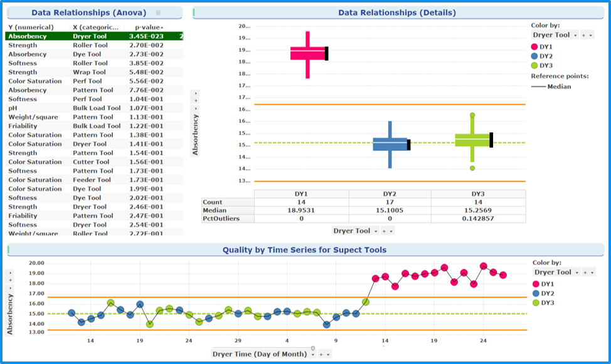Select the green DY3 box in the box plot
The height and width of the screenshot is (364, 611).
coord(472,140)
